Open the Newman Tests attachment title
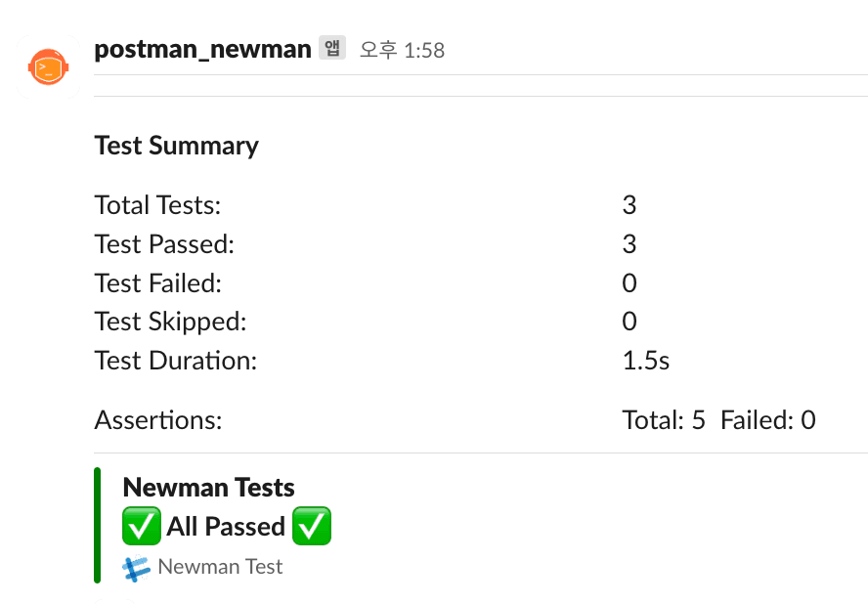 [209, 488]
